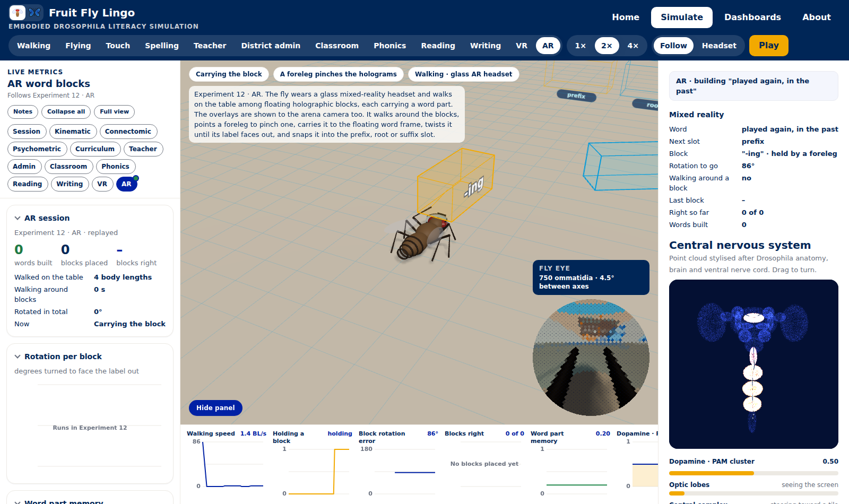Toggle Phonics chip in the live metrics panel
849x504 pixels.
(x=115, y=167)
